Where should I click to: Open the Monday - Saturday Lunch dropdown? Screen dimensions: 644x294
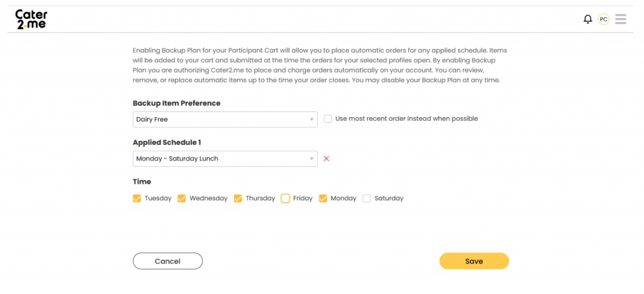point(225,159)
